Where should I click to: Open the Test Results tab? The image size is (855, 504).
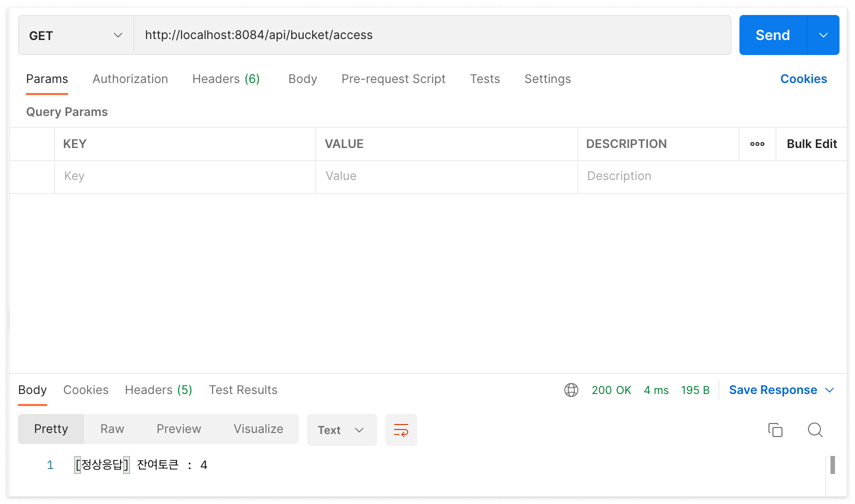243,390
